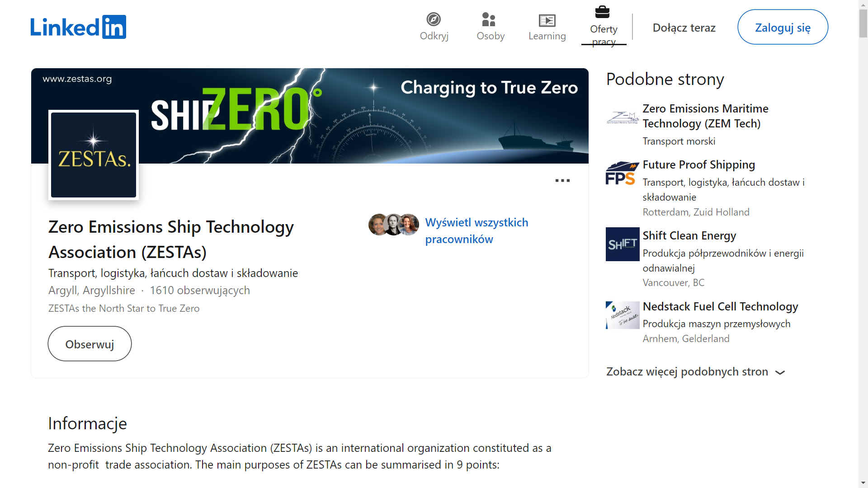Click the Oferty pracy menu label
Viewport: 868px width, 488px height.
tap(604, 35)
